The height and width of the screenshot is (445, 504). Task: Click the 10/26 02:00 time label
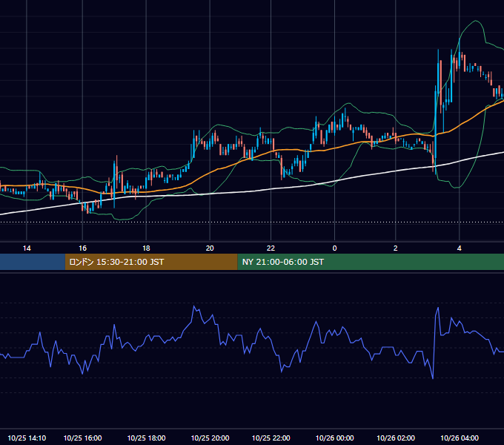click(x=396, y=438)
